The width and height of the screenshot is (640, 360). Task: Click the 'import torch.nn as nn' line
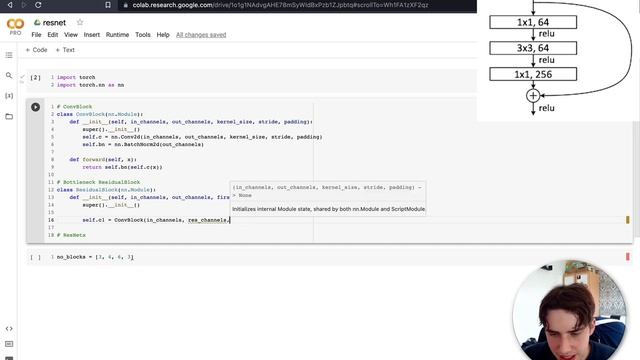coord(90,85)
